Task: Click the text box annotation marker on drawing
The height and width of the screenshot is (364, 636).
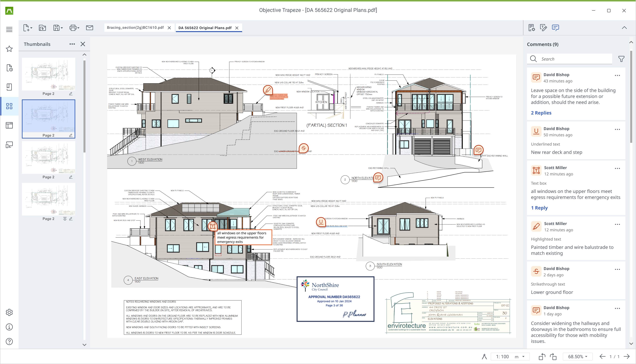Action: coord(213,226)
